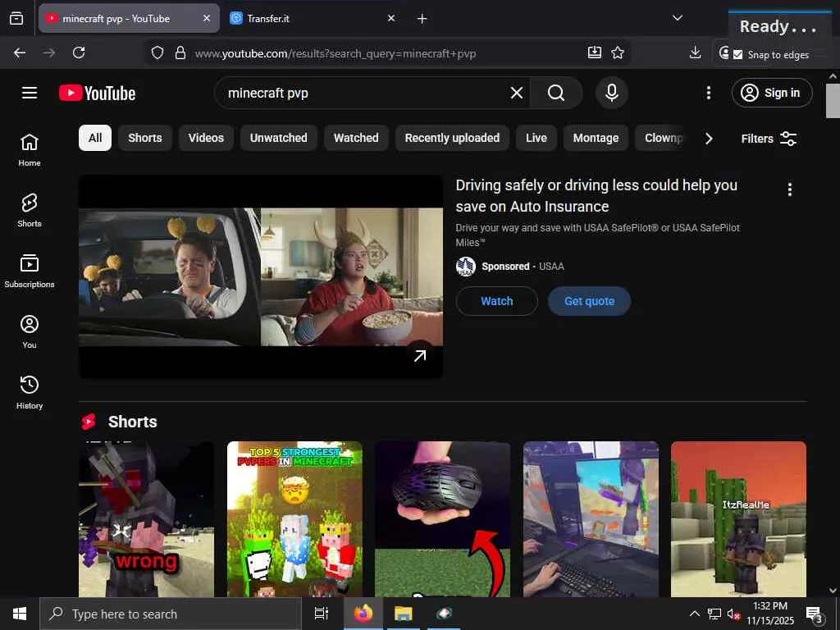Open the black gaming mouse short

pos(442,518)
